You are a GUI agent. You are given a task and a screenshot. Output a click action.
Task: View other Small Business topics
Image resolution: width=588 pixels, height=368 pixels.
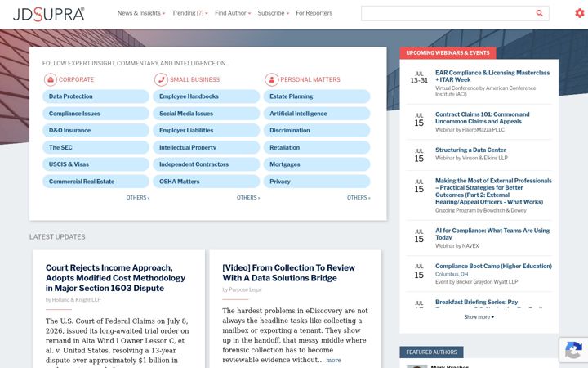click(x=248, y=198)
